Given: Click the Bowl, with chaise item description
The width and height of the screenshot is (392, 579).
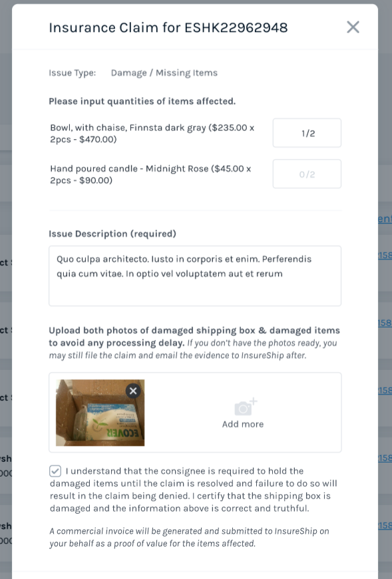Looking at the screenshot, I should point(152,133).
